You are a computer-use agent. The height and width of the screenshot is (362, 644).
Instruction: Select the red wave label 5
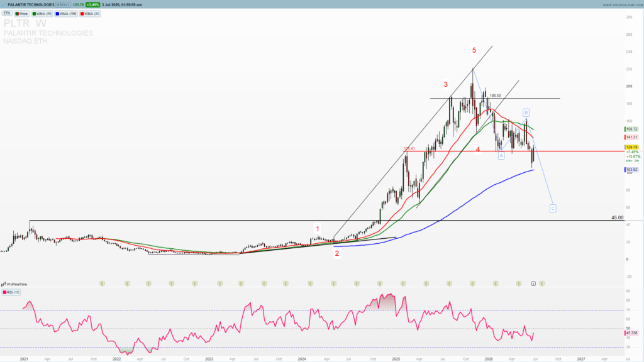474,50
